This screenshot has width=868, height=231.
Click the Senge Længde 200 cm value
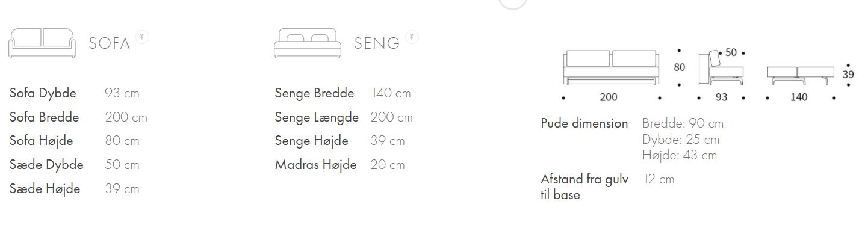click(x=392, y=117)
